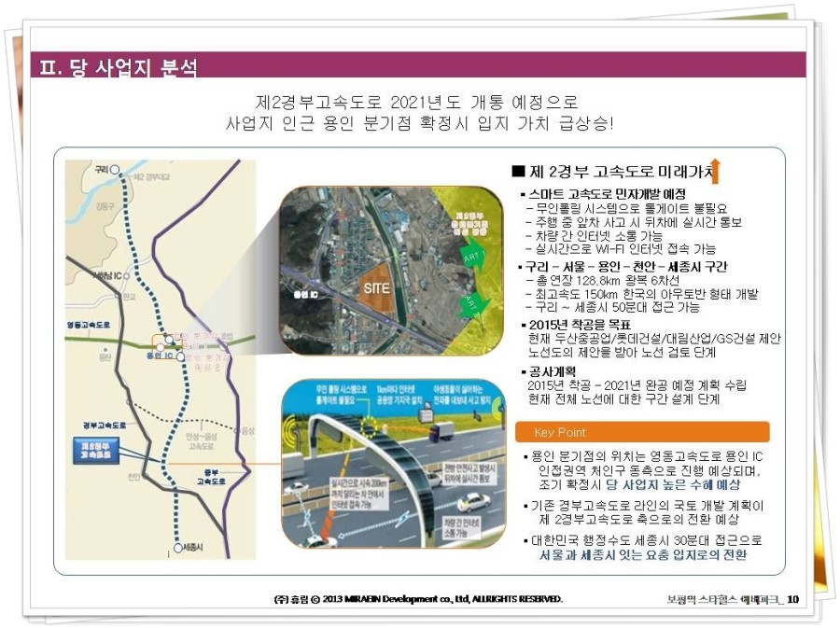
Task: Click the '중부 고속도로' map label
Action: click(211, 477)
